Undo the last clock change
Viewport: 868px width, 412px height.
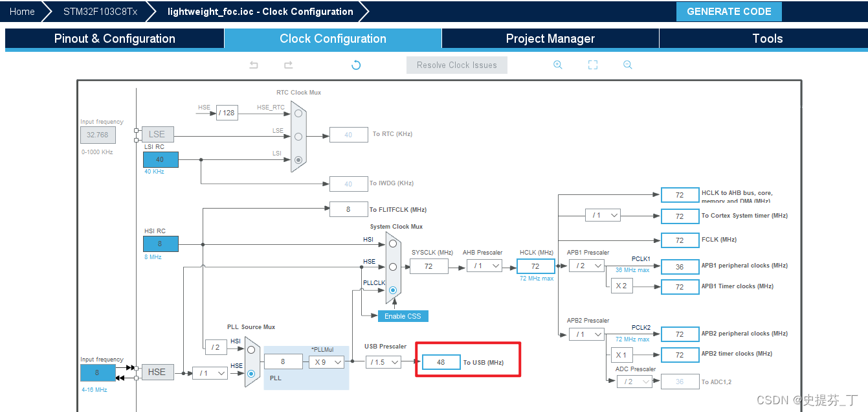click(x=254, y=65)
